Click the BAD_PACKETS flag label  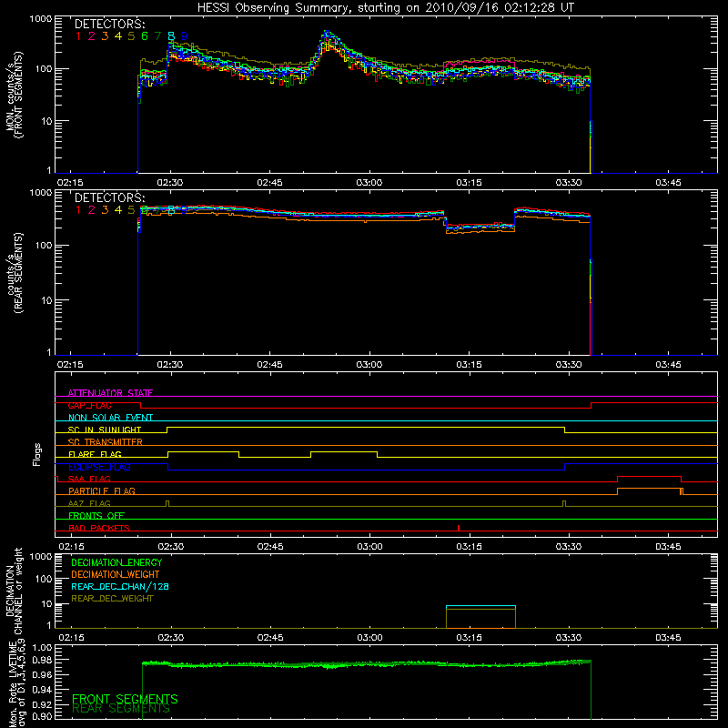point(99,528)
